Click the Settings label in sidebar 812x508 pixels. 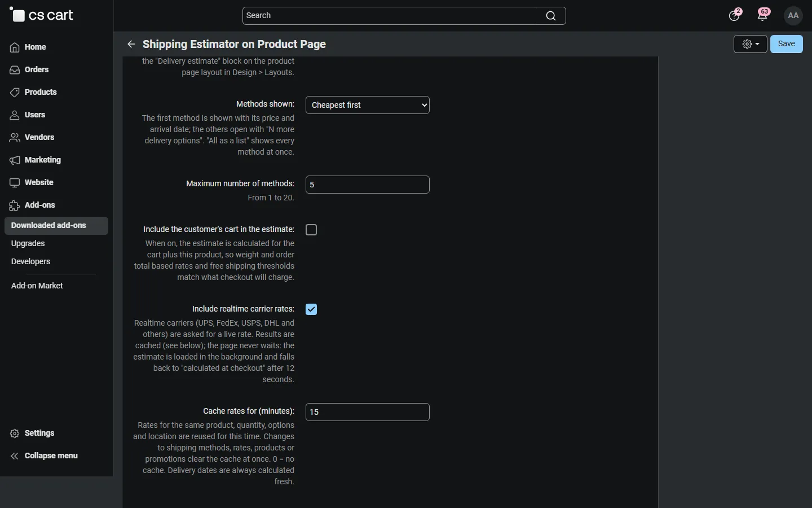[x=39, y=433]
